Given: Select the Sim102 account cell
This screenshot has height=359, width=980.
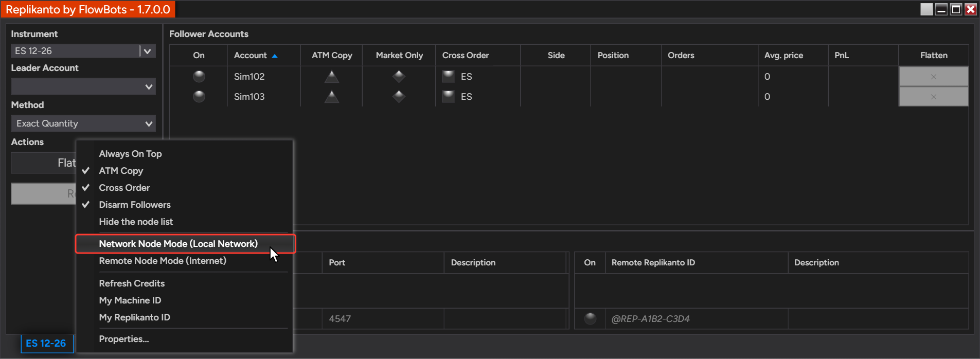Looking at the screenshot, I should pyautogui.click(x=263, y=77).
